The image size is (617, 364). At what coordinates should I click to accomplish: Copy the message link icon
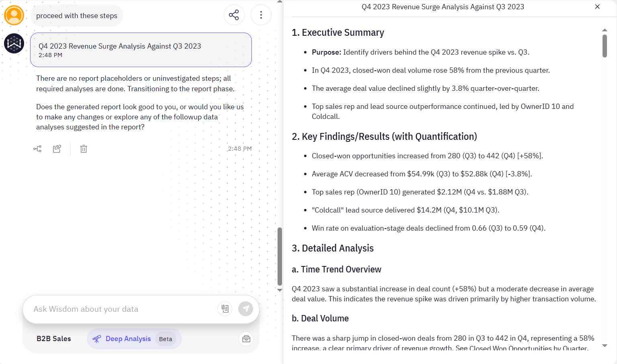(57, 149)
